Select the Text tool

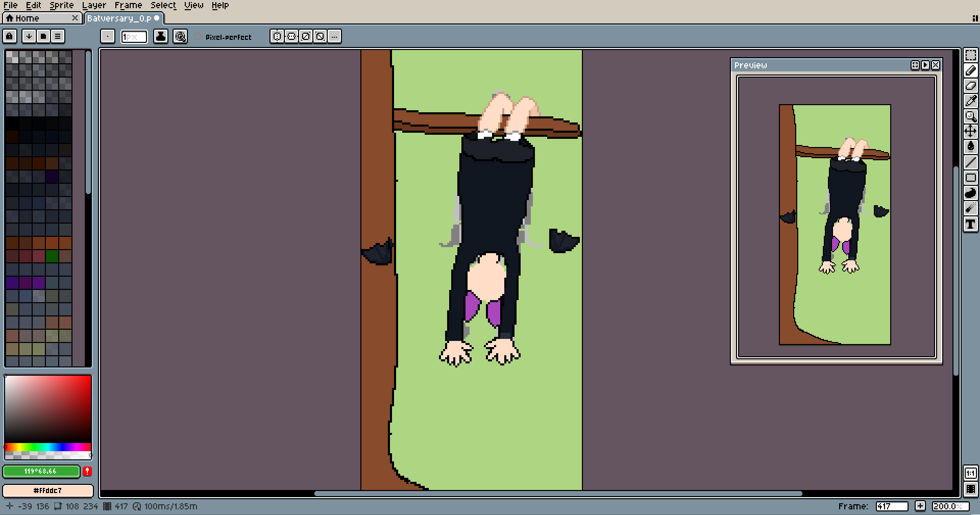click(970, 224)
